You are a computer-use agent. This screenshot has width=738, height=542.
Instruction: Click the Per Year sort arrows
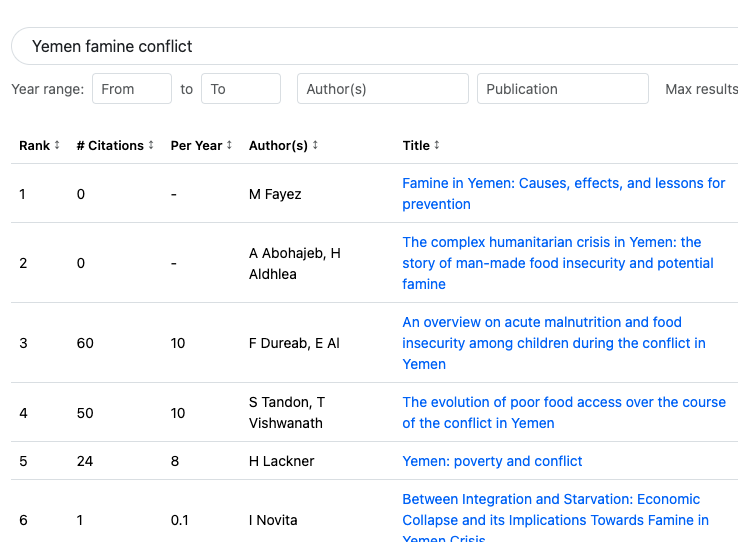[x=229, y=145]
